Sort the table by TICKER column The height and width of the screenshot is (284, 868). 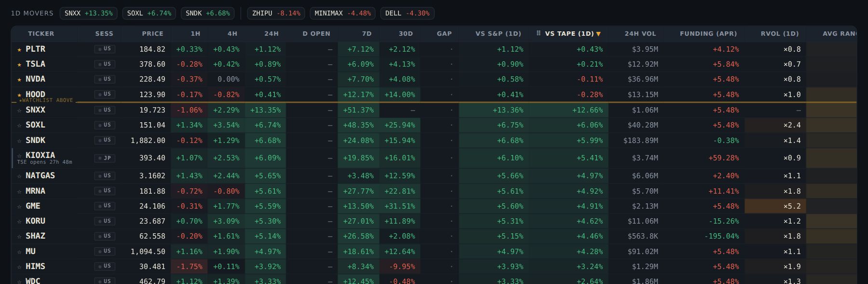click(x=41, y=34)
